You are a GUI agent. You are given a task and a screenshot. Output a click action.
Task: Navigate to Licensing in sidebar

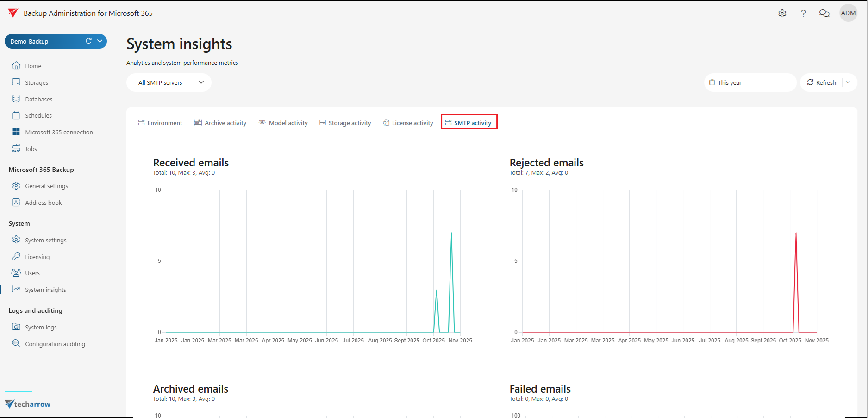(37, 257)
